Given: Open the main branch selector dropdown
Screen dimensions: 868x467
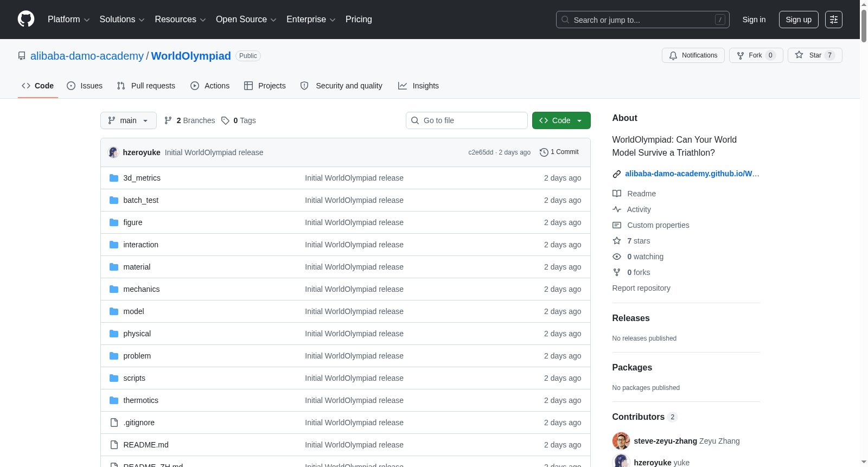Looking at the screenshot, I should [129, 120].
